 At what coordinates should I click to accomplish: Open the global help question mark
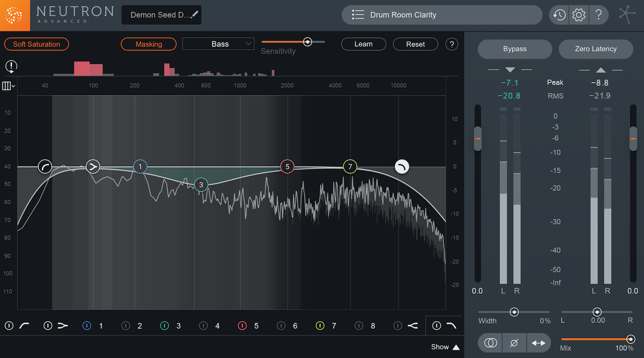pos(599,15)
